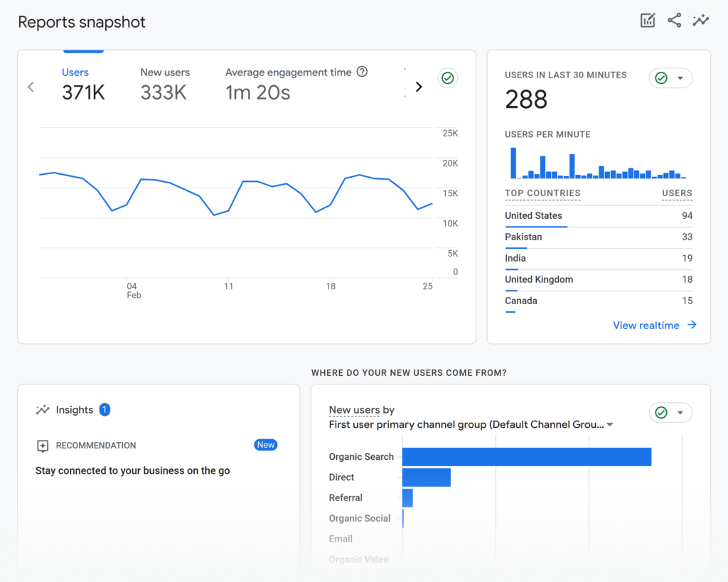The height and width of the screenshot is (582, 728).
Task: Switch to the New users metric tab
Action: point(164,84)
